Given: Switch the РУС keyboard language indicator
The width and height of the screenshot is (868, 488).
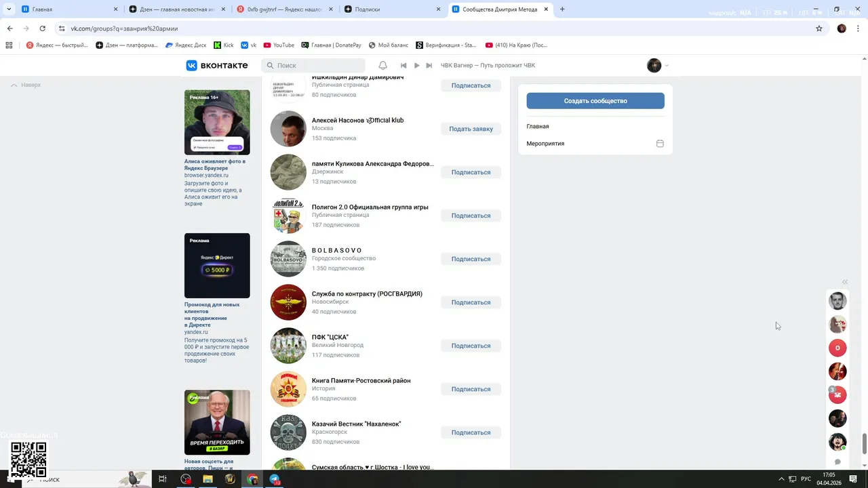Looking at the screenshot, I should coord(806,479).
